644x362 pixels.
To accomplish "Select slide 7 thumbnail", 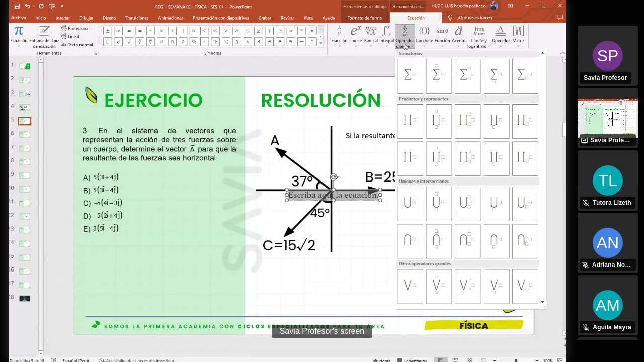I will tap(25, 148).
